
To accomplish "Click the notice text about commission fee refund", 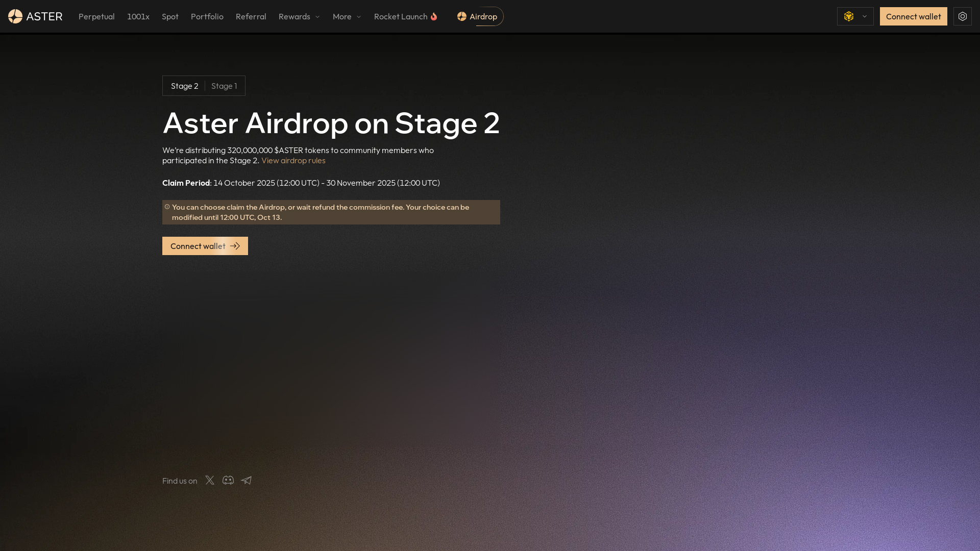I will pos(321,212).
